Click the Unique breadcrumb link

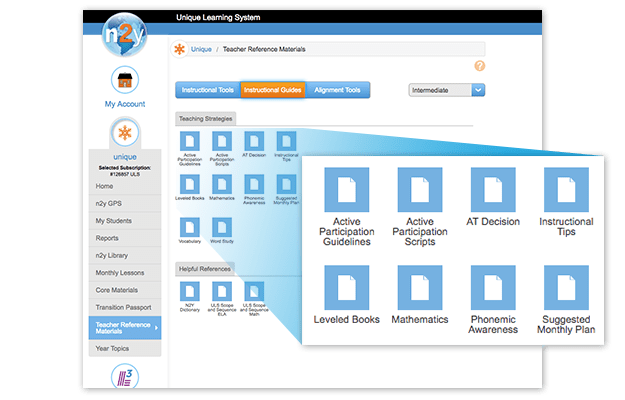click(x=201, y=49)
